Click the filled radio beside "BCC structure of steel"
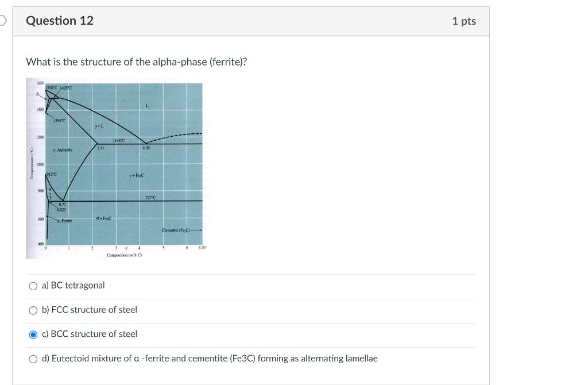The image size is (588, 385). 33,334
